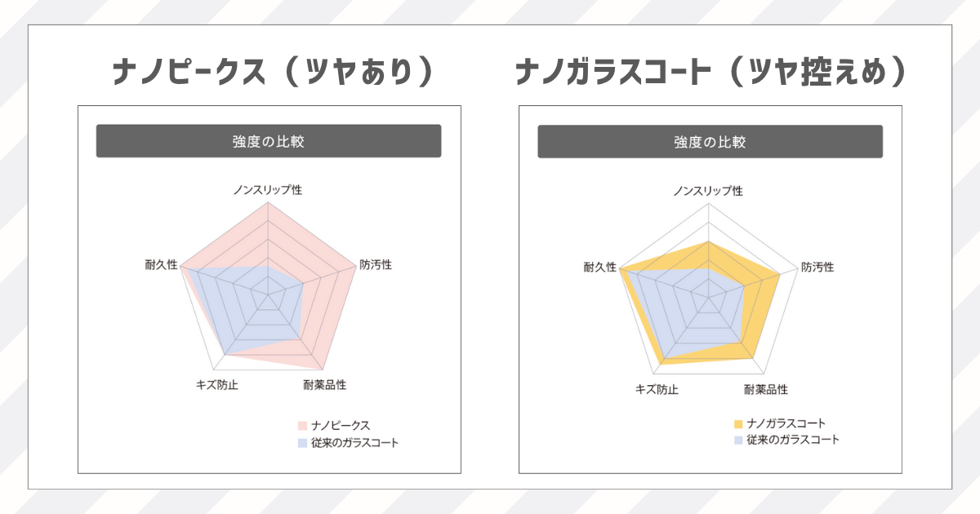Click the ナノガラスコート legend text label

(x=786, y=423)
